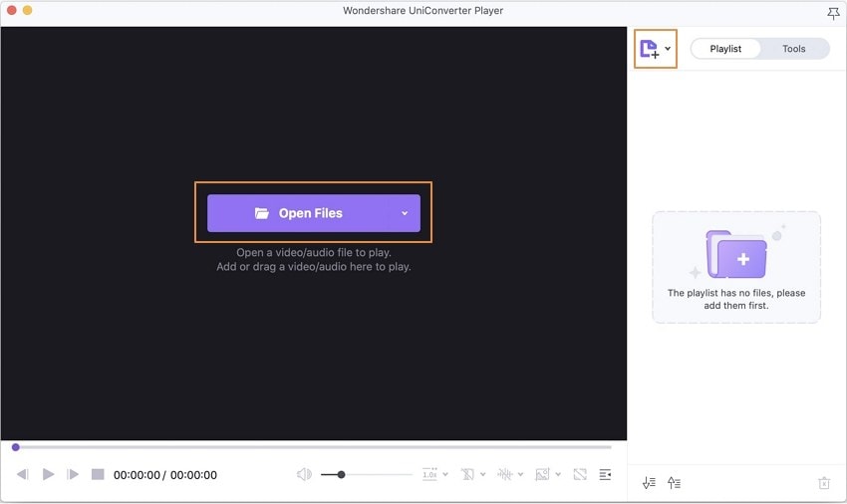Click the 'Open a video/audio file to play.' text
847x504 pixels.
point(314,252)
